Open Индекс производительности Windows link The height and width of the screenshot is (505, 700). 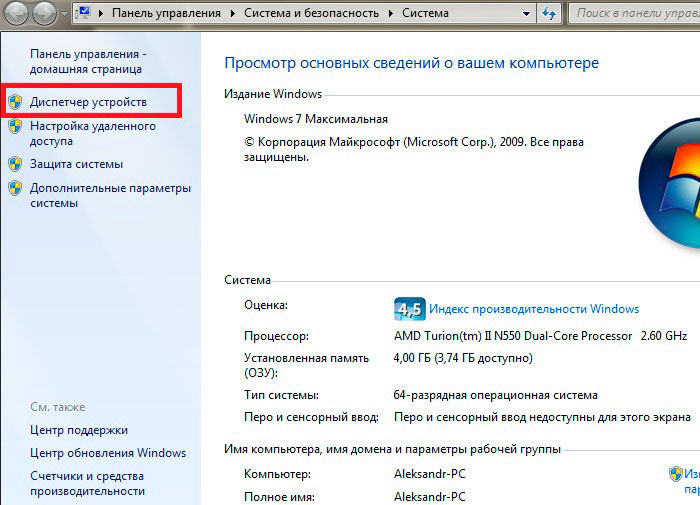pos(534,309)
